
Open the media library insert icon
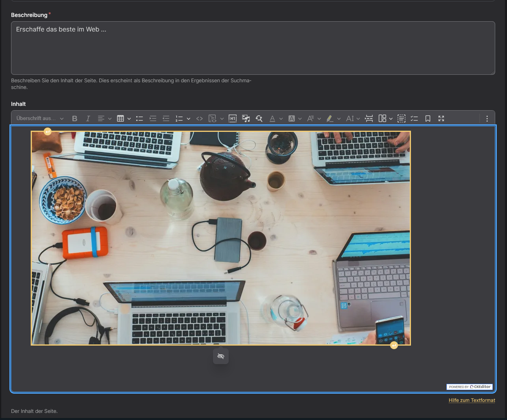click(x=246, y=118)
